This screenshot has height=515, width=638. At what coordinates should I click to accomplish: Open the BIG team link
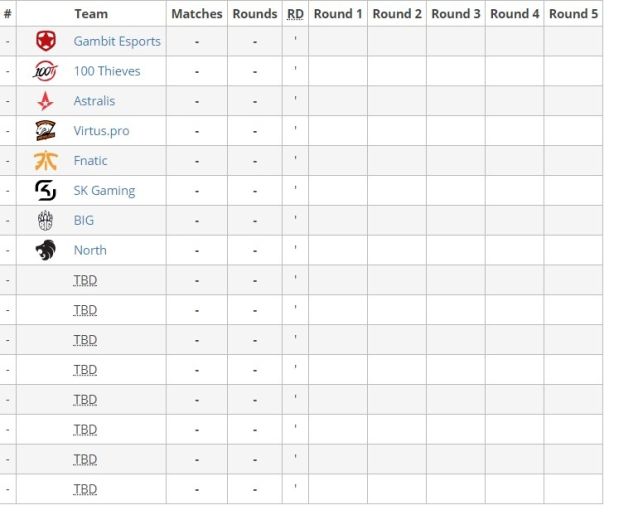coord(84,220)
